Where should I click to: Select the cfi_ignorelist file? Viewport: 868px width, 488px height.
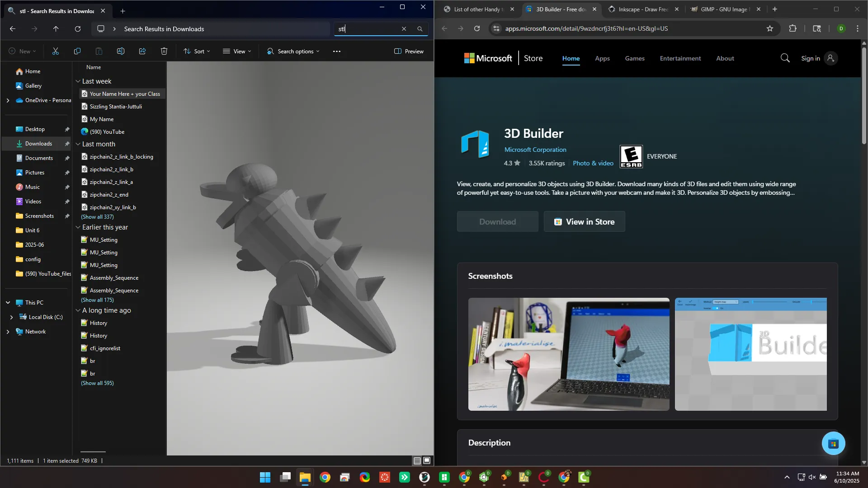coord(105,348)
